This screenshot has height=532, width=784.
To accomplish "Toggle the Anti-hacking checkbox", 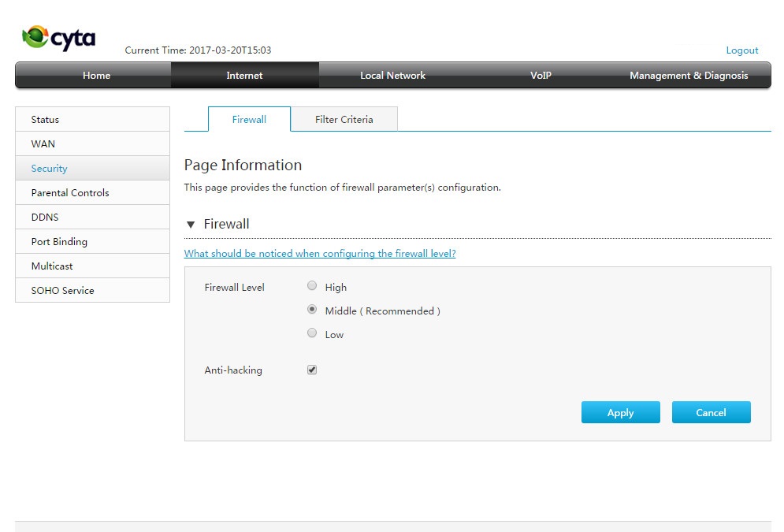I will (312, 370).
